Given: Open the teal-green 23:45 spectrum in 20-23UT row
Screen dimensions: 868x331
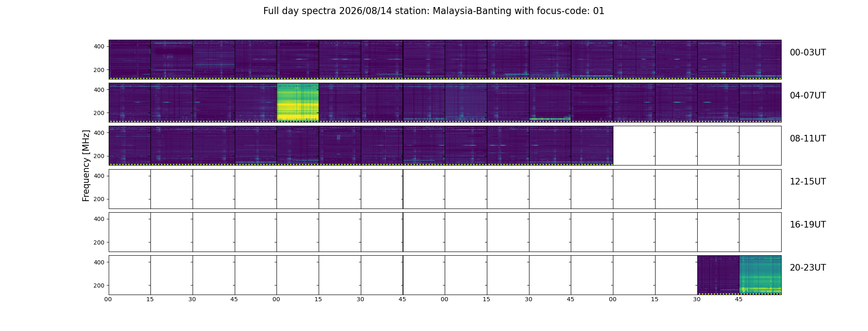Looking at the screenshot, I should (x=760, y=275).
